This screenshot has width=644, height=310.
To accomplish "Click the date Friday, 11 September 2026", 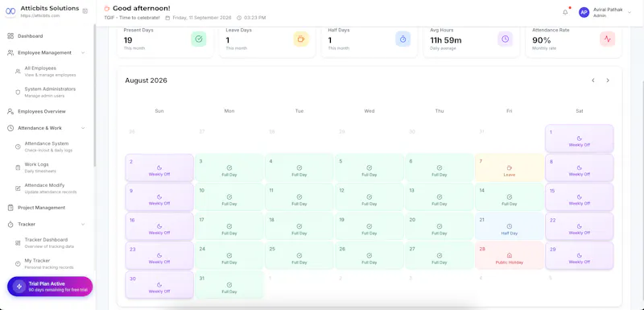I will coord(202,18).
